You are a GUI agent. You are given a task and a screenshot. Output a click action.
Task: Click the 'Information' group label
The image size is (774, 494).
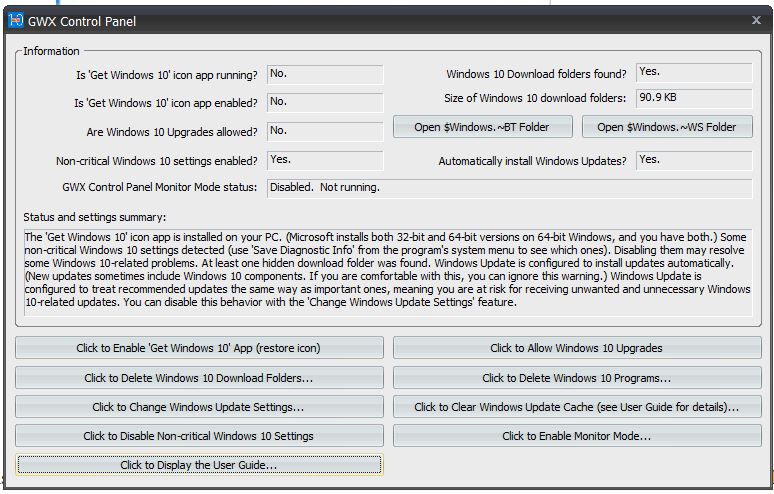[x=51, y=51]
